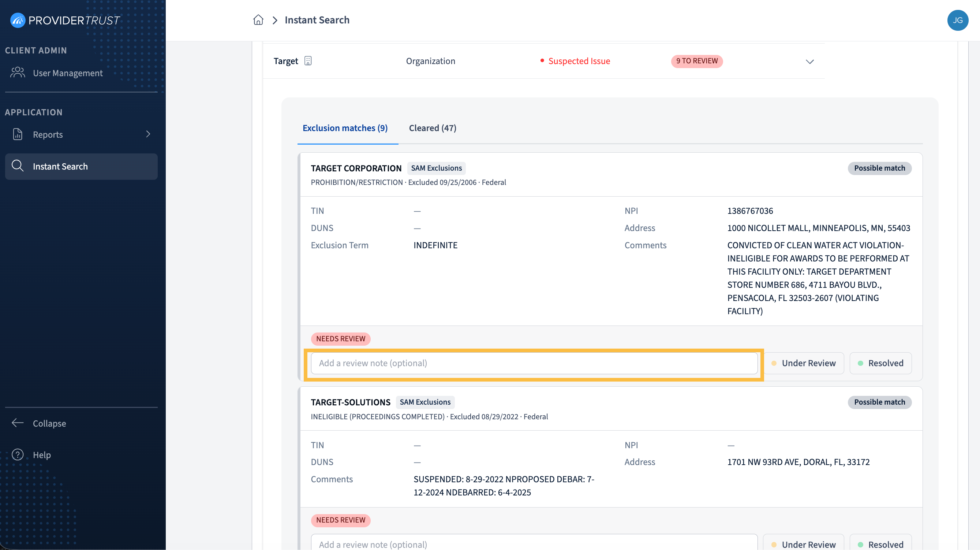
Task: Click the Instant Search magnifier icon
Action: point(18,166)
